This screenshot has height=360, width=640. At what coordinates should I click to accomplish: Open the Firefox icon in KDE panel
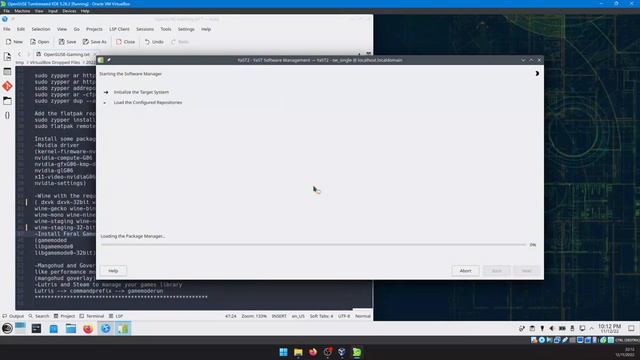click(x=88, y=328)
